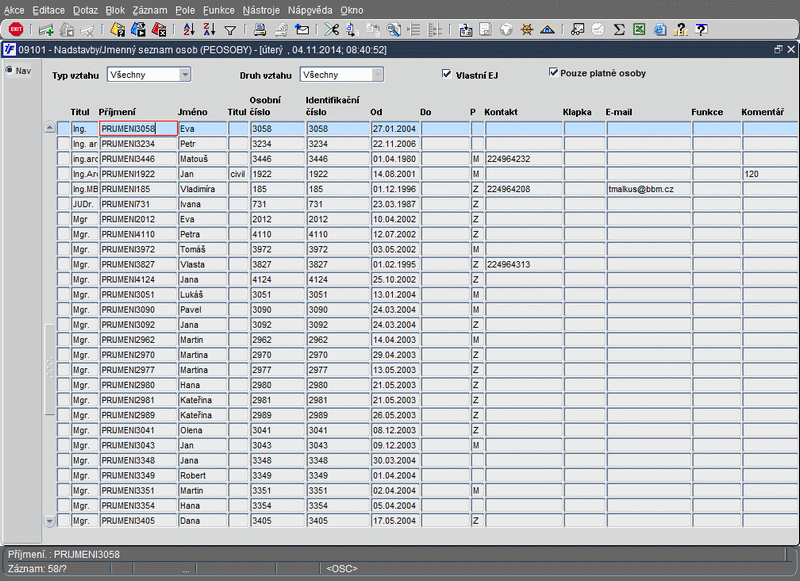
Task: Open the Nápověda menu
Action: (x=310, y=10)
